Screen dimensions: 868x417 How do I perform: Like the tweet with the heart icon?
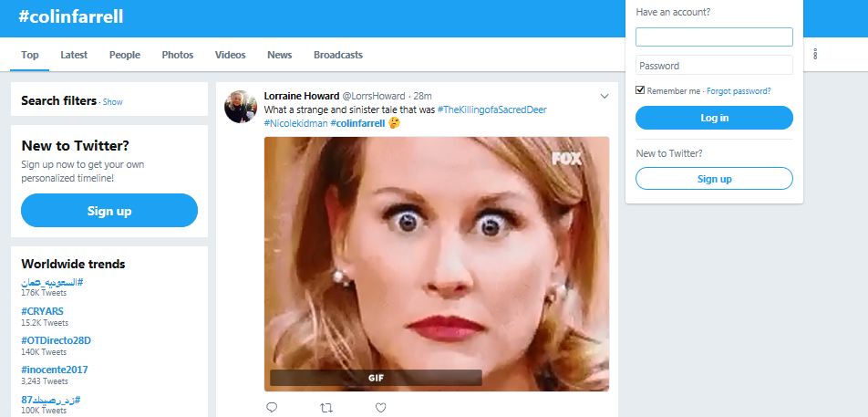pyautogui.click(x=380, y=408)
